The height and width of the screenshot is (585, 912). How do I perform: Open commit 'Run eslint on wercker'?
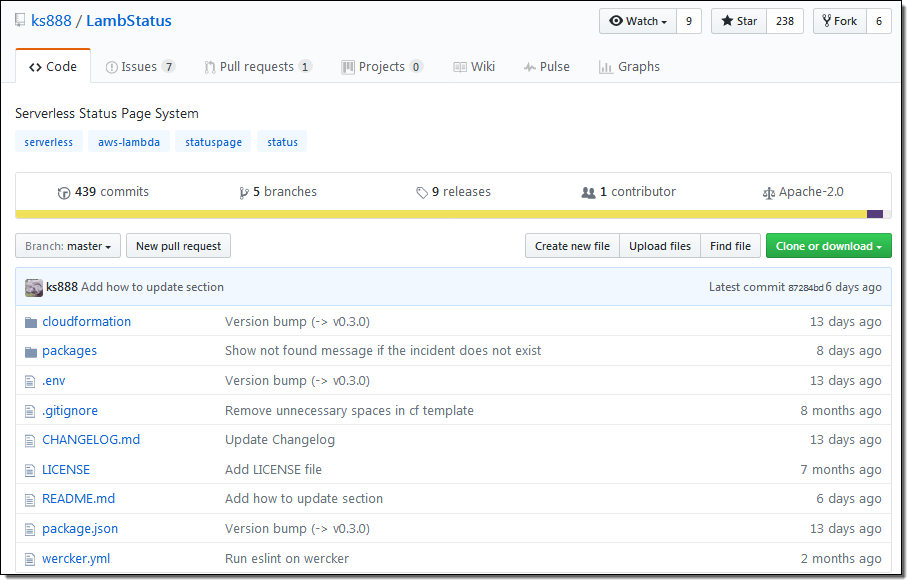click(287, 559)
